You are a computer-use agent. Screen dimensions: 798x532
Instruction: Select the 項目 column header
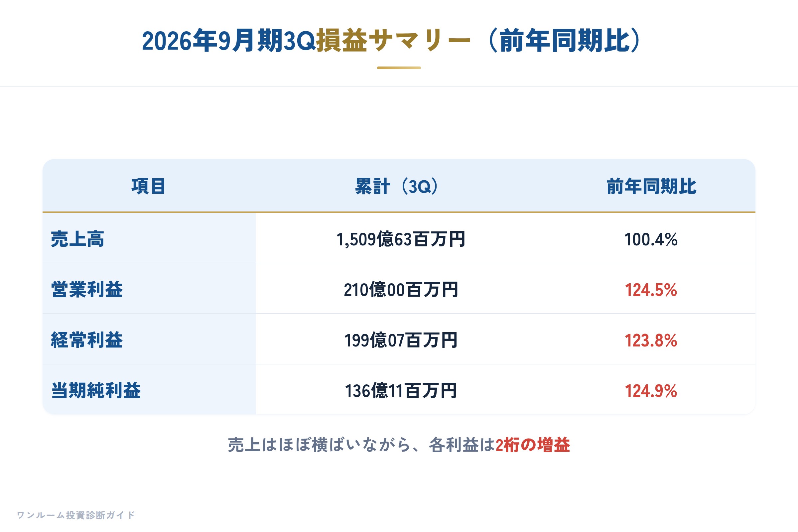point(149,186)
